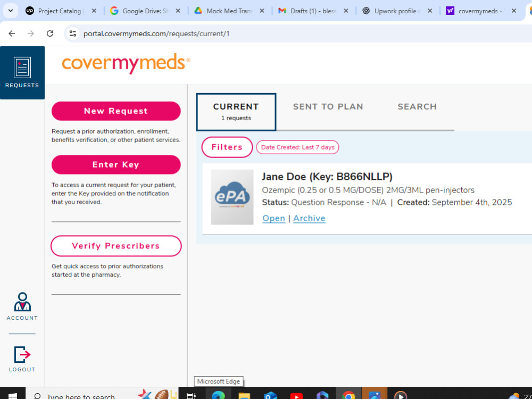Open the Requests sidebar icon

tap(22, 72)
